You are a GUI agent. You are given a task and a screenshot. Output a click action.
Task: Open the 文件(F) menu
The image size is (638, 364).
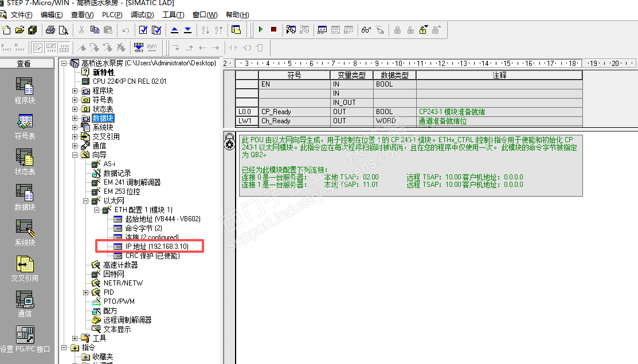22,15
